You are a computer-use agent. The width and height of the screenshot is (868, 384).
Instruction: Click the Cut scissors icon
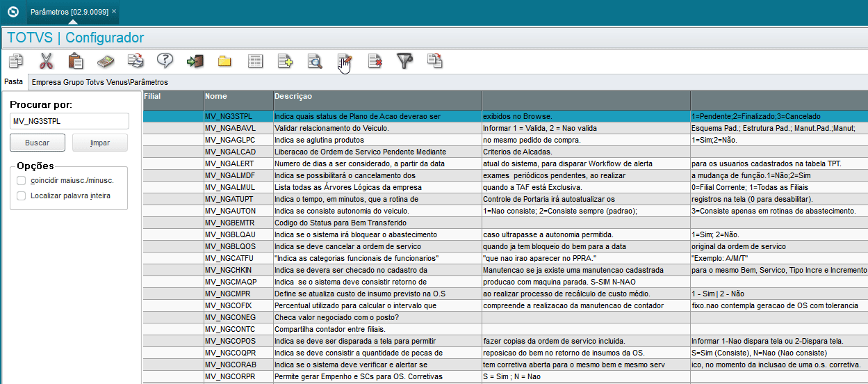(x=46, y=61)
